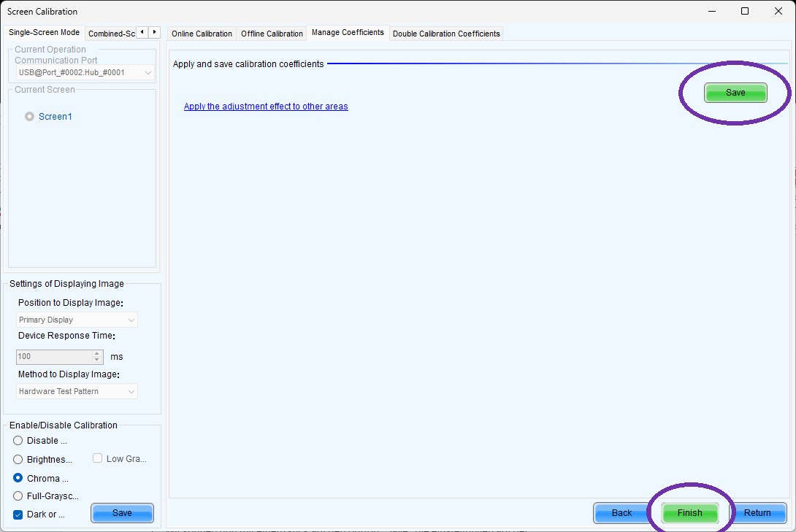
Task: Click the left tab-scroll arrow
Action: click(x=142, y=32)
